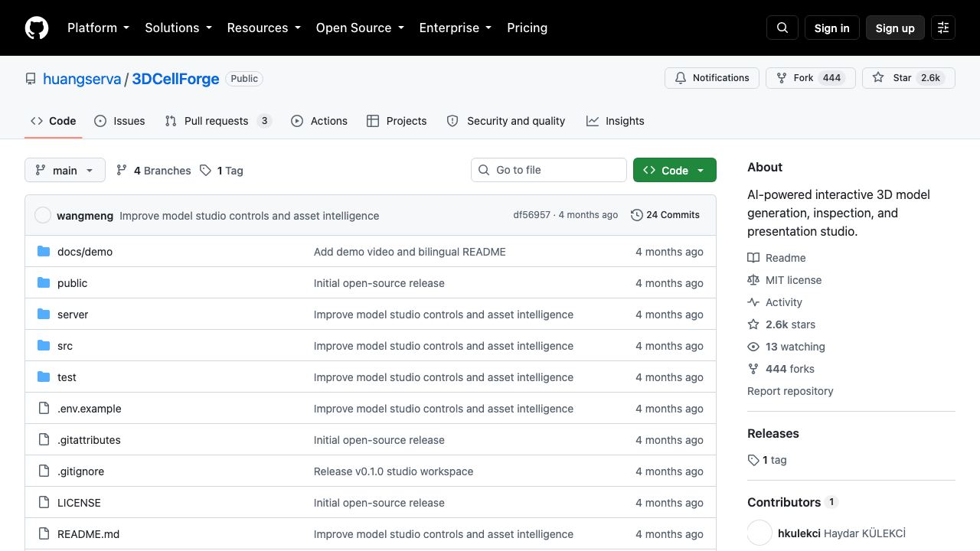Click the LICENSE file icon
This screenshot has width=980, height=551.
click(x=44, y=503)
